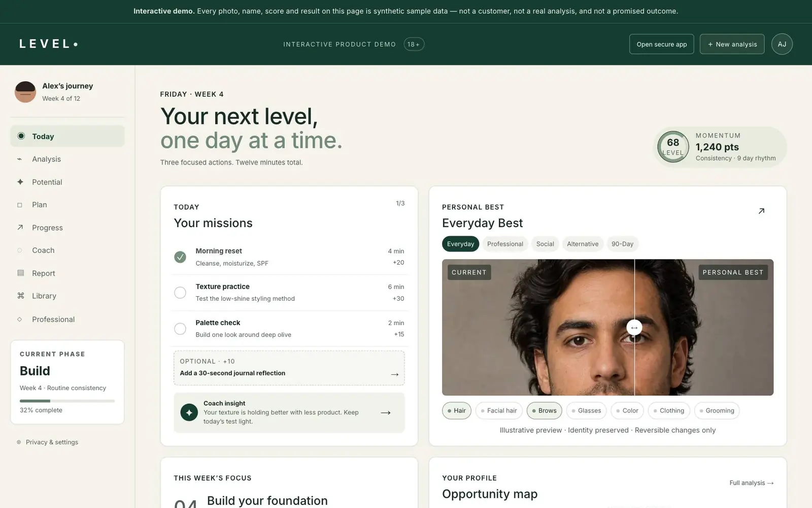Click the Coach insight sparkle icon
The height and width of the screenshot is (508, 812).
(189, 412)
